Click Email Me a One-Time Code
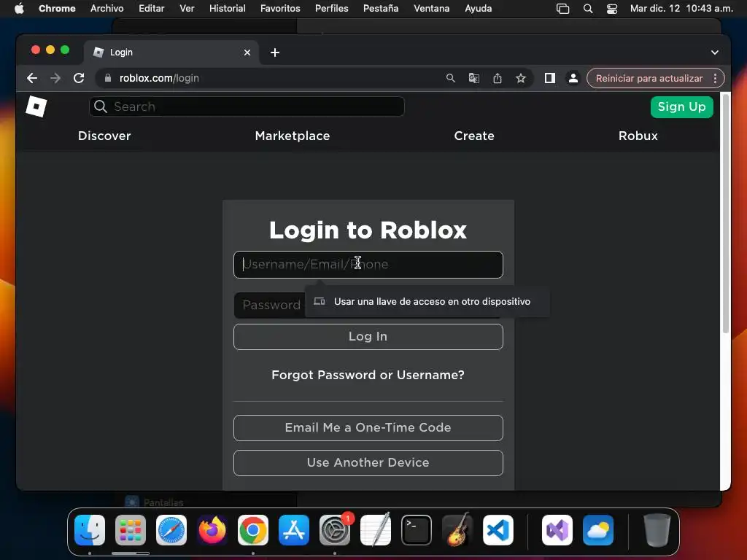This screenshot has width=747, height=560. (x=368, y=427)
